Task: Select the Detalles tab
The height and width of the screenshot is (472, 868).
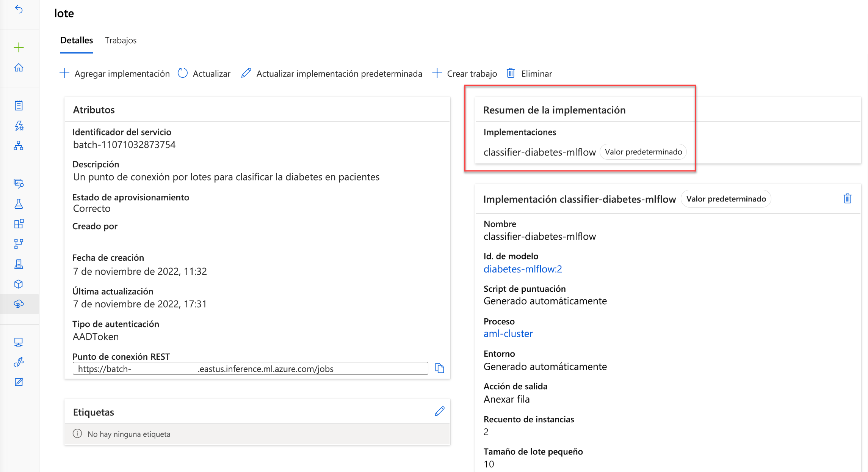Action: pyautogui.click(x=76, y=40)
